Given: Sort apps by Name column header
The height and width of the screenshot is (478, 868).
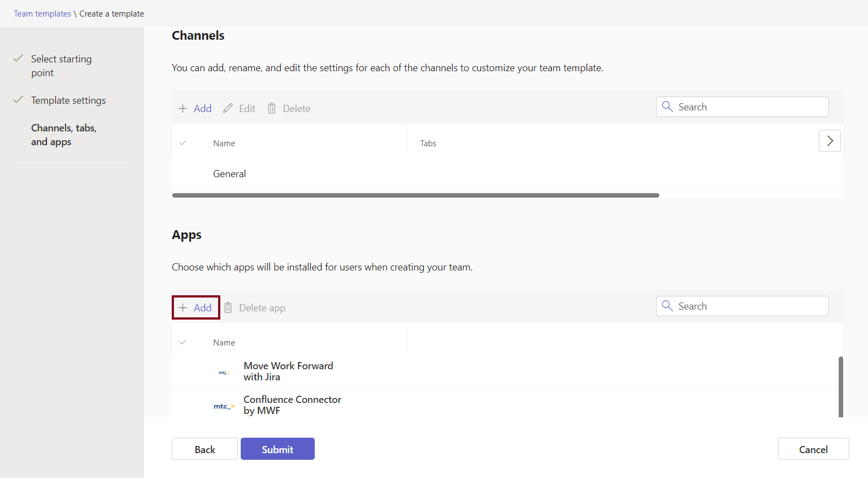Looking at the screenshot, I should pos(224,343).
